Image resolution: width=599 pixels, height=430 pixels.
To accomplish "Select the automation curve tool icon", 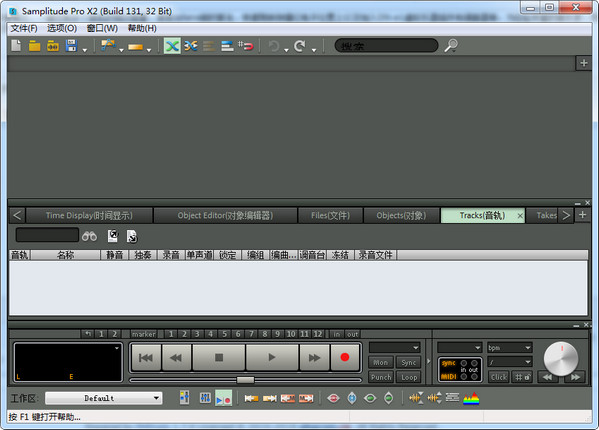I will coord(108,46).
